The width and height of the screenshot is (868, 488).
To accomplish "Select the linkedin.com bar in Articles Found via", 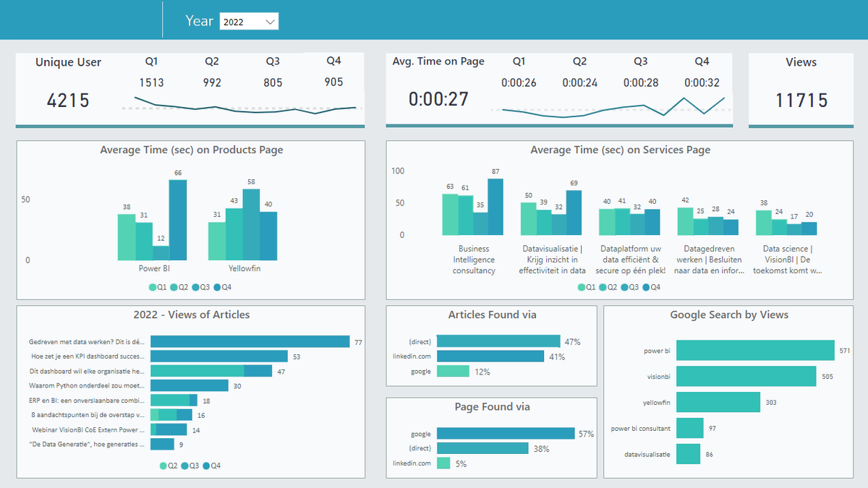I will pos(490,356).
